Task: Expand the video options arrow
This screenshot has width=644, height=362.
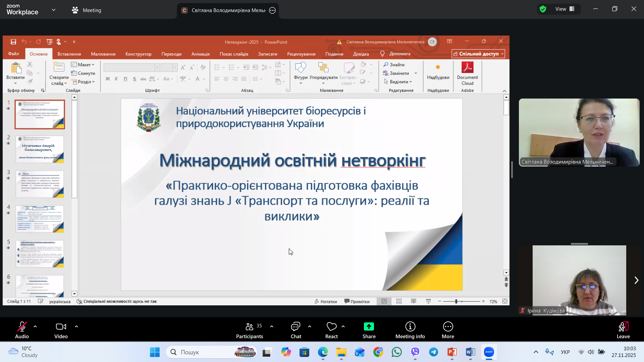Action: (x=76, y=326)
